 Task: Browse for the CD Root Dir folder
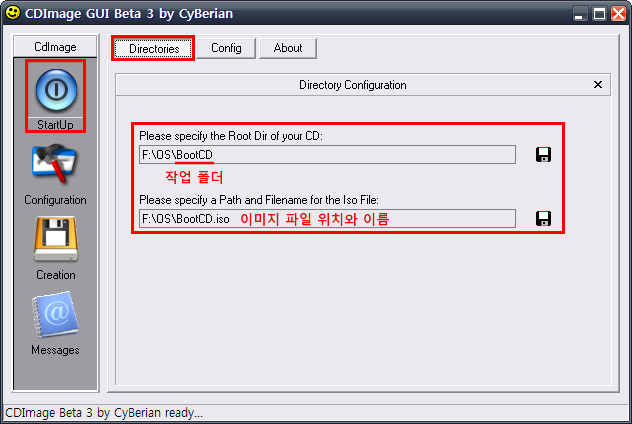543,154
